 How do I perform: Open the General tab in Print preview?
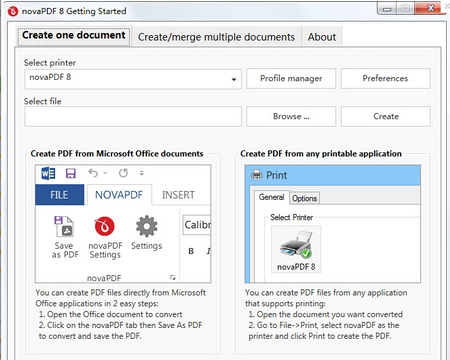coord(271,197)
